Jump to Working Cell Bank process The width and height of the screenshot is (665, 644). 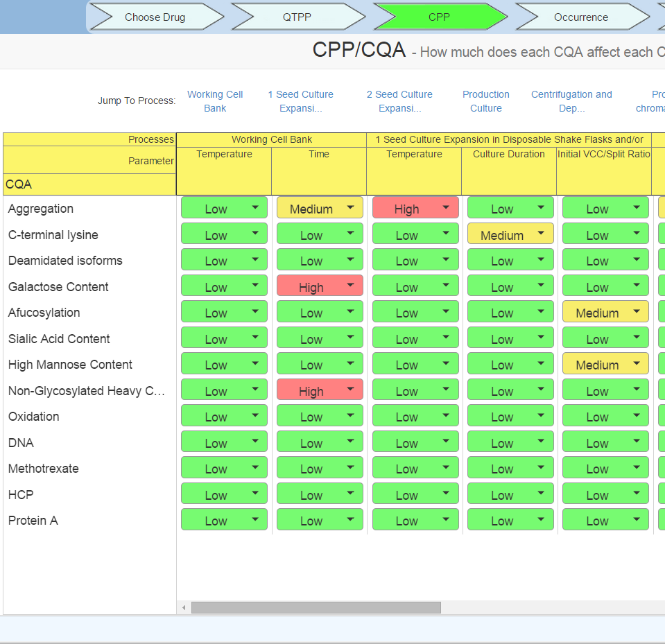point(215,101)
